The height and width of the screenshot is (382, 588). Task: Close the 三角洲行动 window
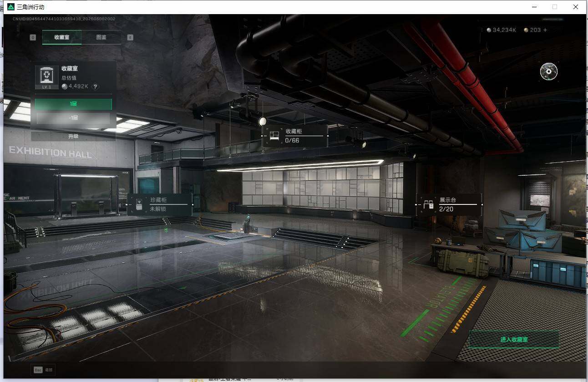pyautogui.click(x=576, y=7)
